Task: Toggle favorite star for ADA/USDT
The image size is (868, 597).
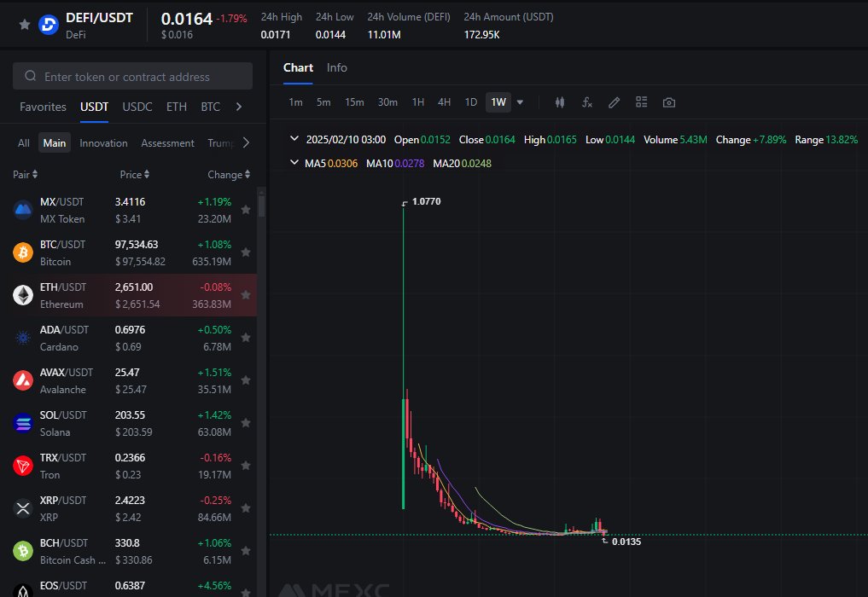Action: pos(246,338)
